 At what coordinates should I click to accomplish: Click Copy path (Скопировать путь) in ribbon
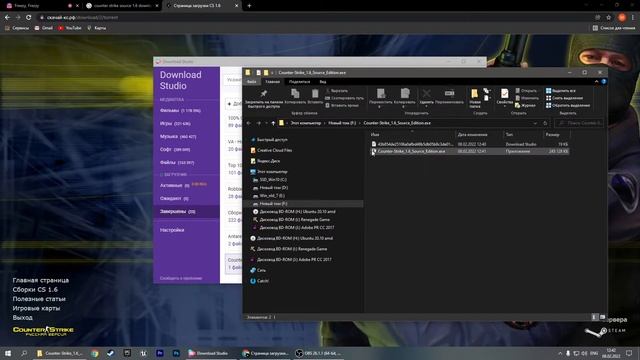(x=344, y=98)
